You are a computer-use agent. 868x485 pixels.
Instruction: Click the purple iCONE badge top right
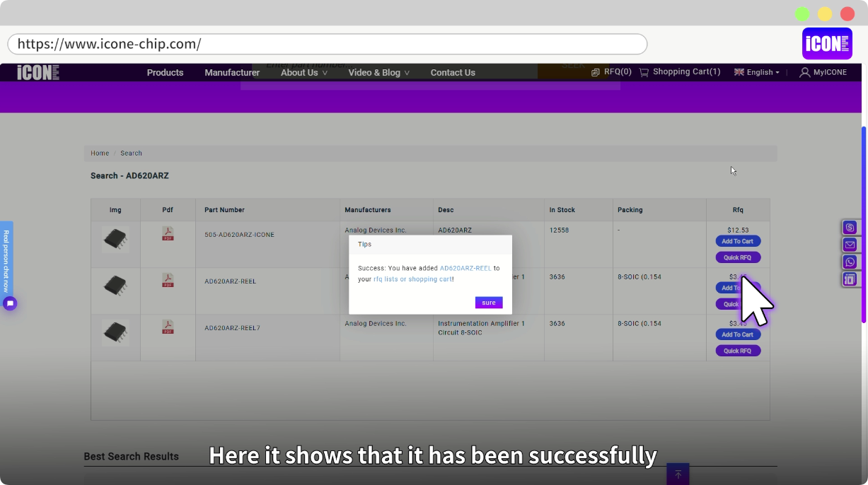(x=827, y=43)
